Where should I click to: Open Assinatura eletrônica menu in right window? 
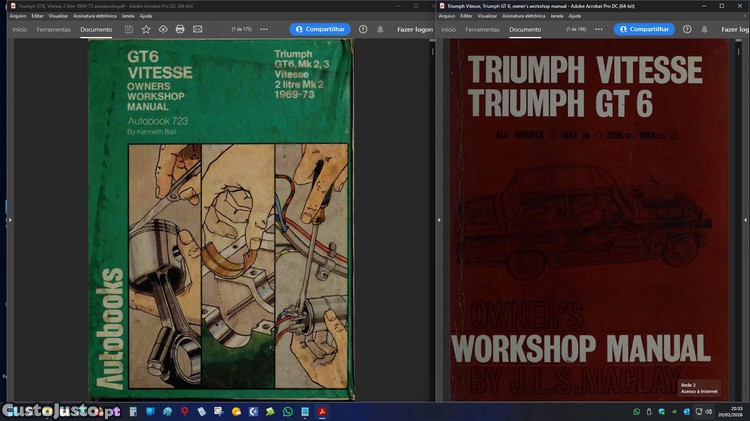(522, 16)
